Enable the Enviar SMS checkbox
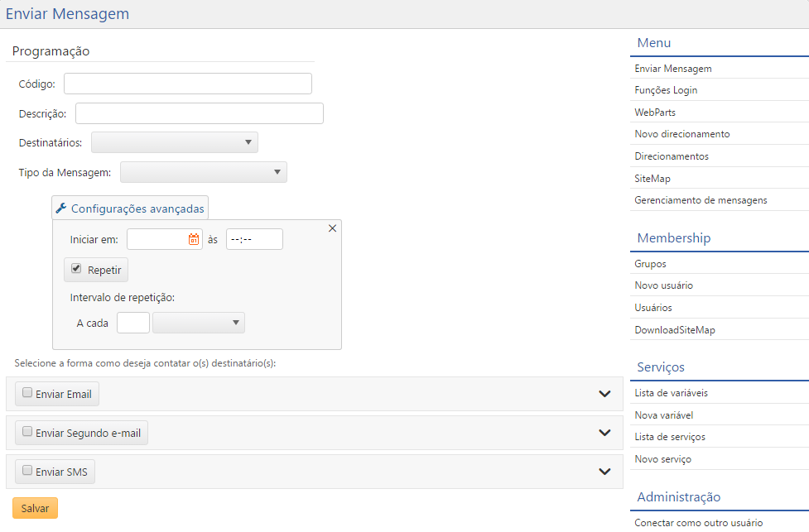Viewport: 809px width, 532px height. tap(27, 471)
